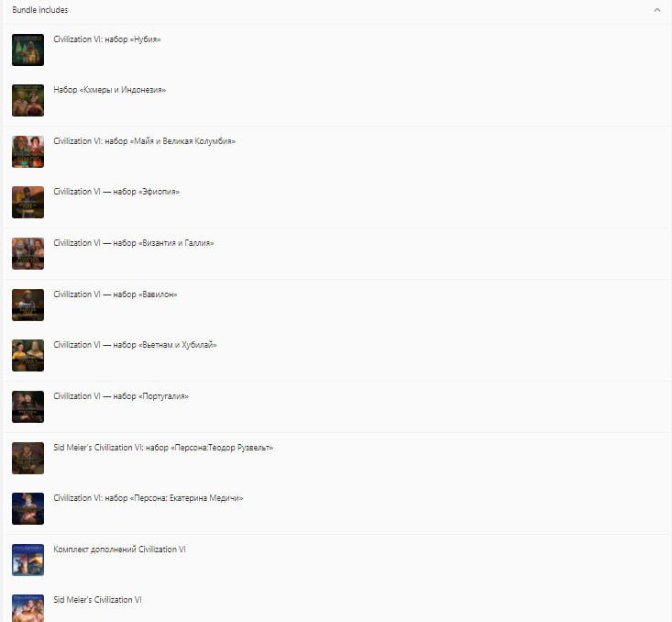672x622 pixels.
Task: Open Комплект дополнений Civilization VI link
Action: 119,550
